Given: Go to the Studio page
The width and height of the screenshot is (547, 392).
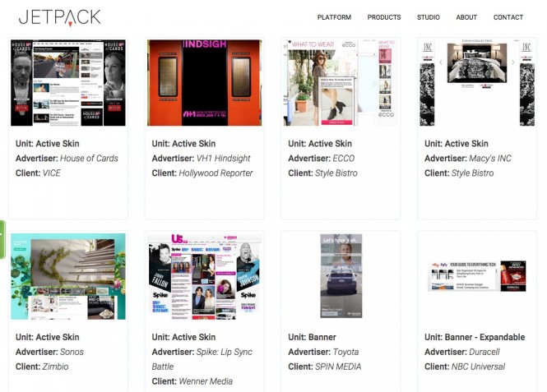Looking at the screenshot, I should pyautogui.click(x=429, y=17).
